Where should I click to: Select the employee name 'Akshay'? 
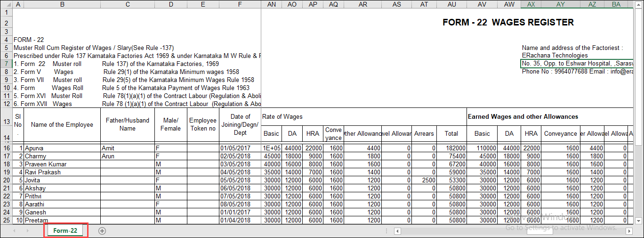[x=62, y=188]
